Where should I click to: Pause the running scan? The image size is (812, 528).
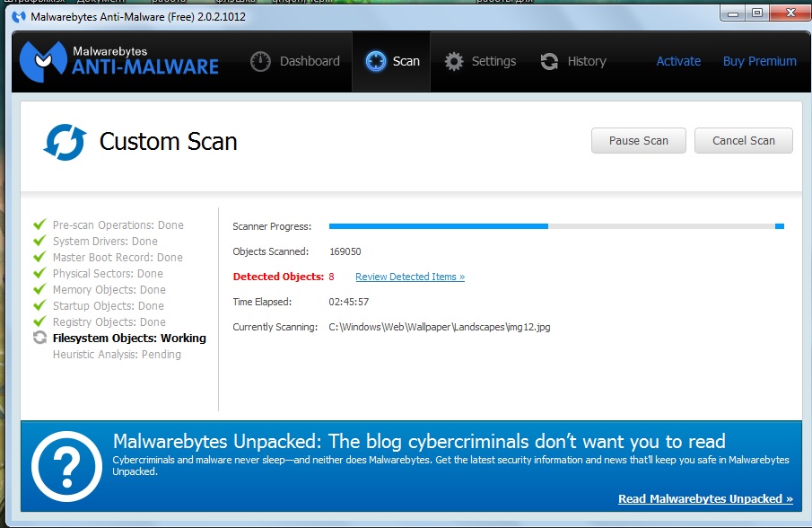pos(639,140)
